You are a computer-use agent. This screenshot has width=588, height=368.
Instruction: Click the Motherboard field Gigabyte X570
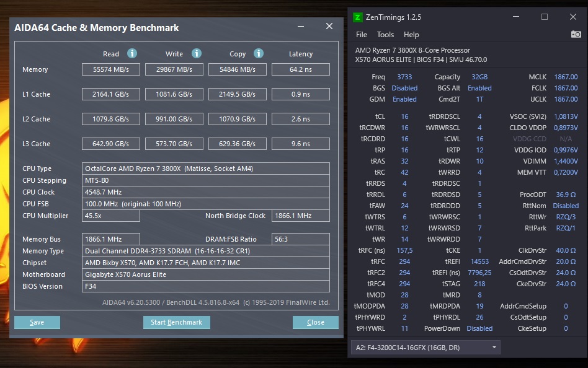206,274
